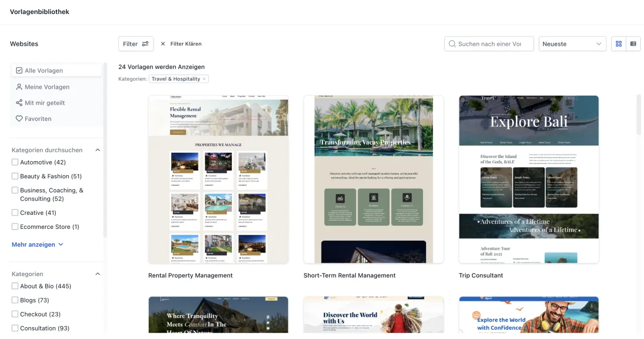Check the Consultation (93) checkbox
The height and width of the screenshot is (339, 644).
[x=15, y=328]
